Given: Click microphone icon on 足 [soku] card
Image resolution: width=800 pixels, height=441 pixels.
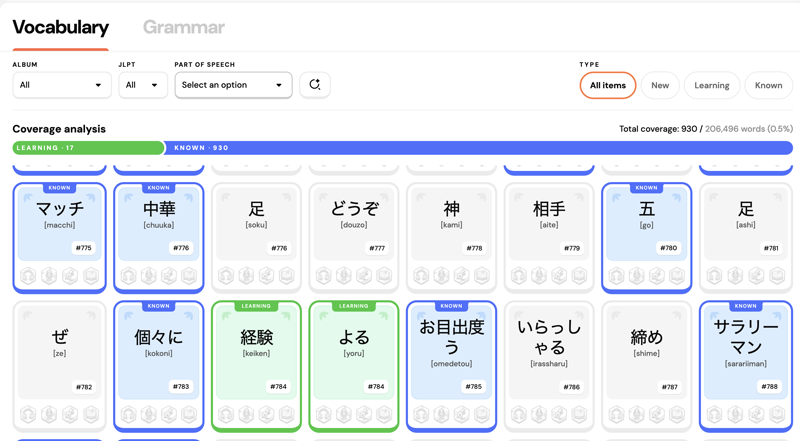Looking at the screenshot, I should click(246, 276).
